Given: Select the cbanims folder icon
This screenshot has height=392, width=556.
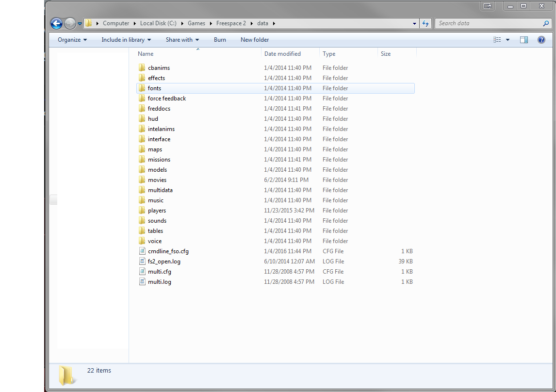Looking at the screenshot, I should point(142,68).
